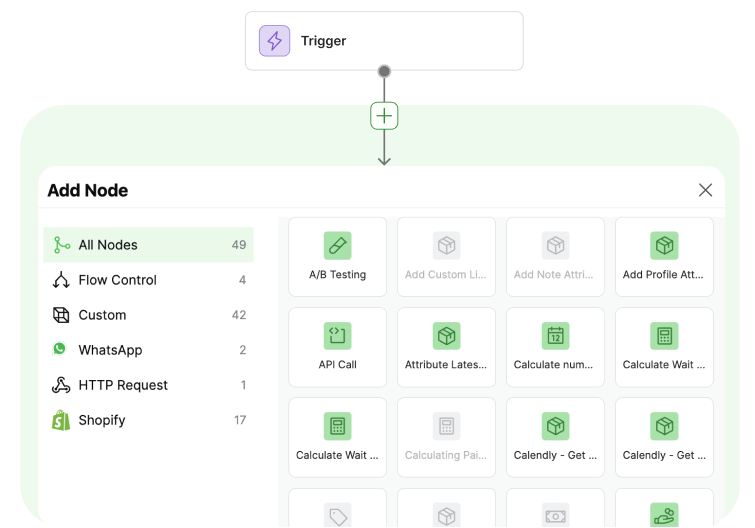Show HTTP Request nodes
This screenshot has height=528, width=755.
pos(148,385)
